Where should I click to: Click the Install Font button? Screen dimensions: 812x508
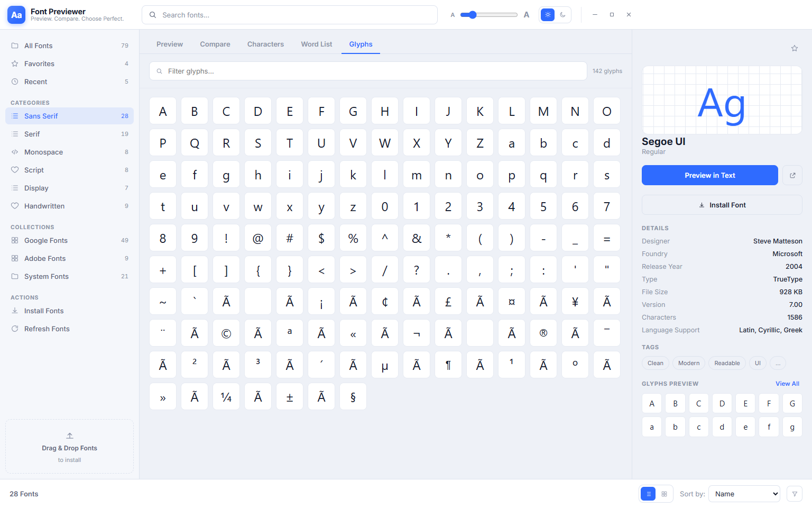[x=722, y=205]
